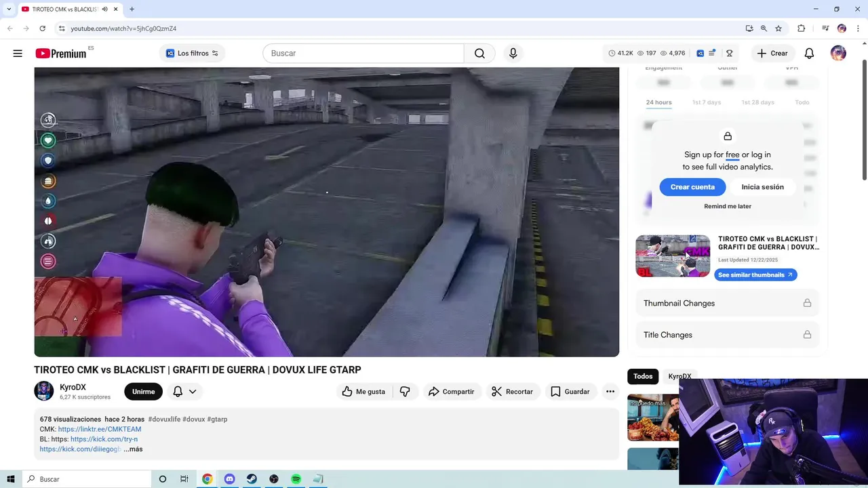Open the Los filtros extension button

point(193,53)
